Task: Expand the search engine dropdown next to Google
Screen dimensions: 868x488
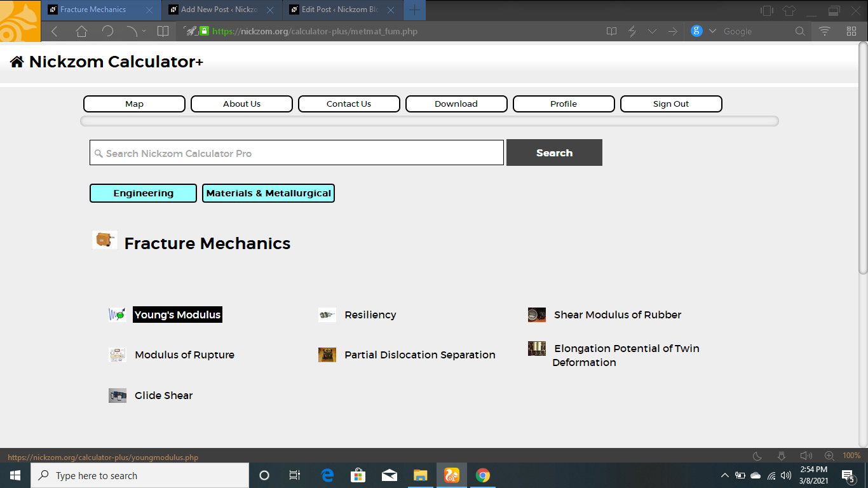Action: pyautogui.click(x=712, y=31)
